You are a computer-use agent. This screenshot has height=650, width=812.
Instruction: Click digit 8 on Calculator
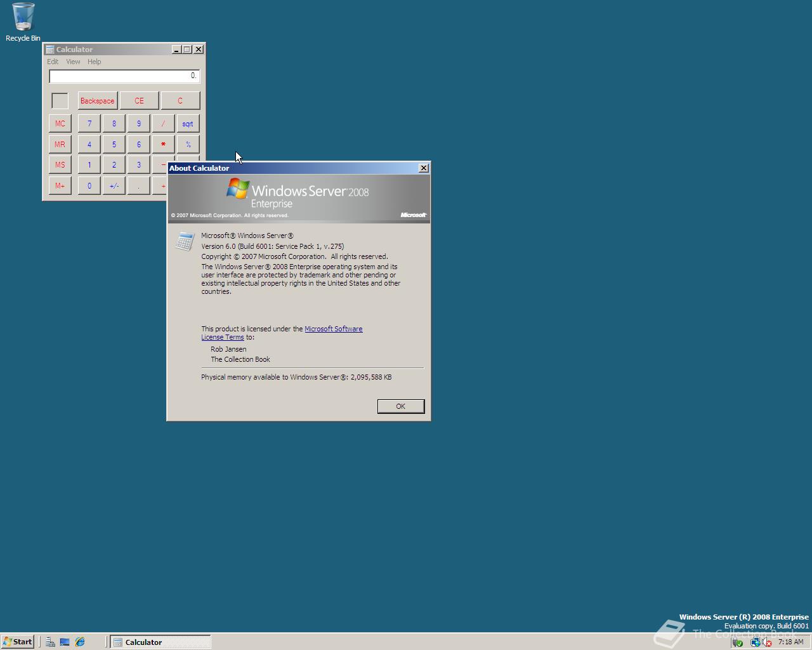(114, 123)
